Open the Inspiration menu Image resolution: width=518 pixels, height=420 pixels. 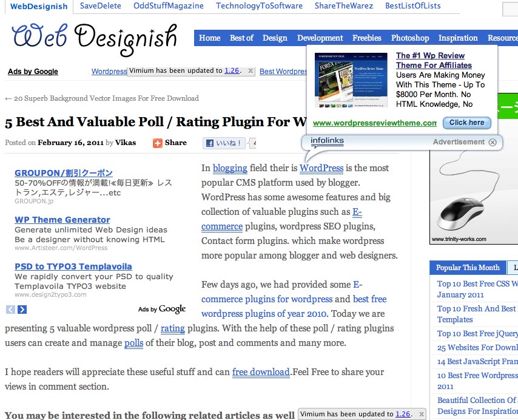(458, 38)
